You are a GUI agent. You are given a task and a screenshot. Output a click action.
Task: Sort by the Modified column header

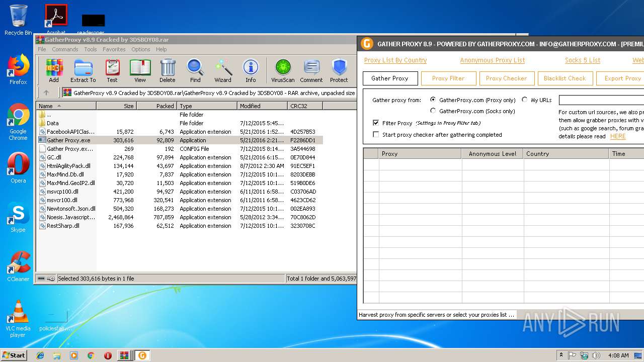coord(262,106)
